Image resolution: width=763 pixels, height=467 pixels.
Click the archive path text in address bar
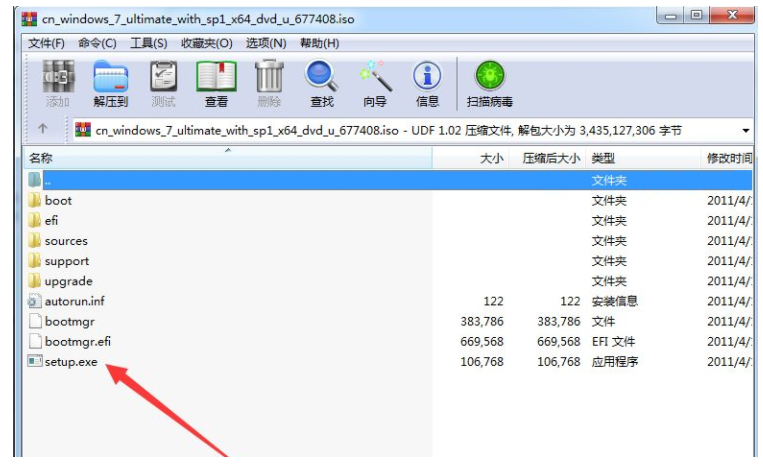[x=388, y=130]
